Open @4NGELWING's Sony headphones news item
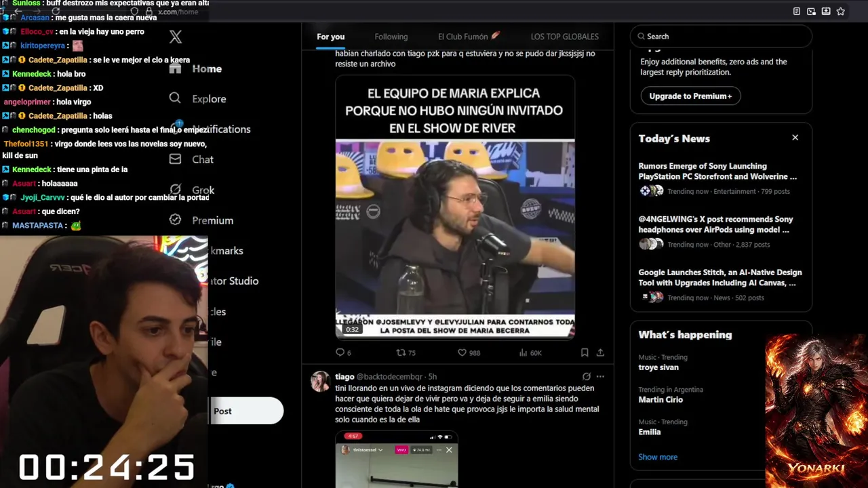The image size is (868, 488). (721, 233)
